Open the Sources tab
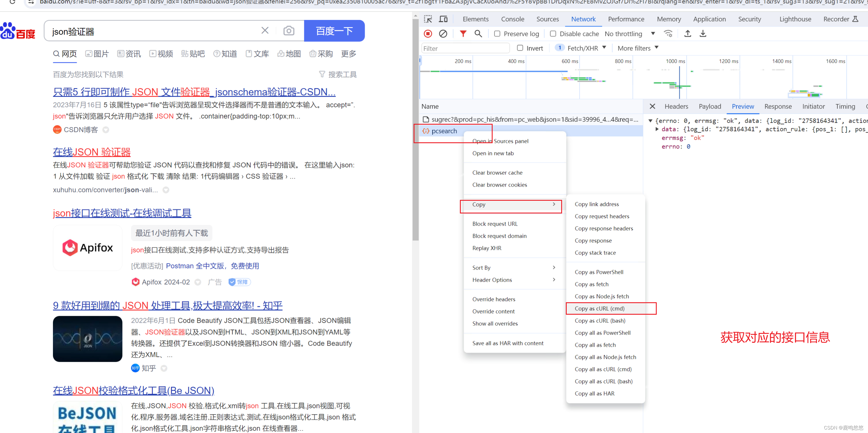 (x=548, y=19)
